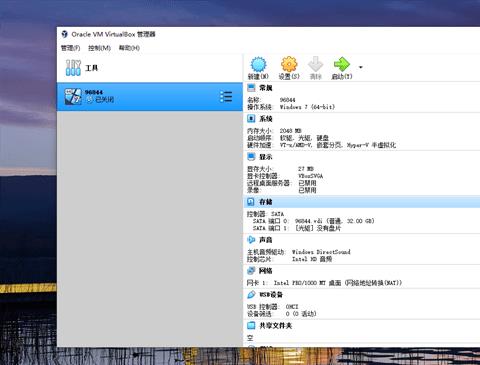Open the Start button dropdown arrow
The width and height of the screenshot is (480, 365).
click(x=361, y=67)
